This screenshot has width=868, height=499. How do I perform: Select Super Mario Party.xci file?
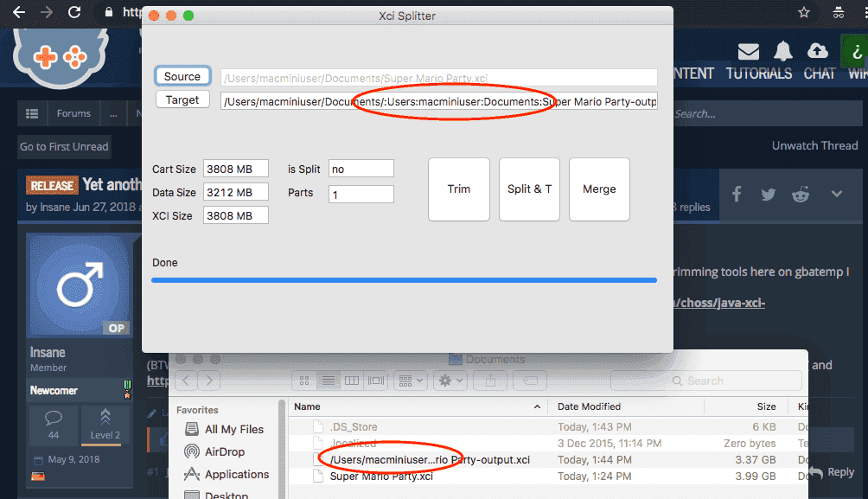pos(548,477)
